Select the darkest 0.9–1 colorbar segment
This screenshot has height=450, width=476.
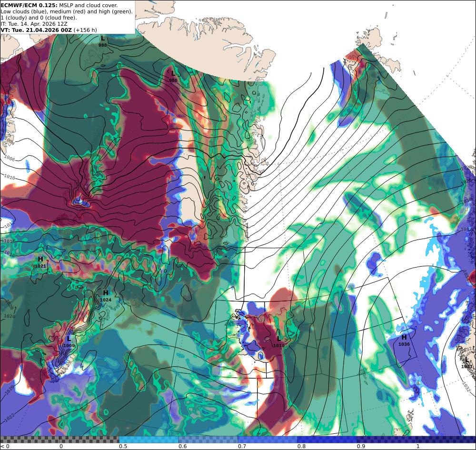coord(387,440)
